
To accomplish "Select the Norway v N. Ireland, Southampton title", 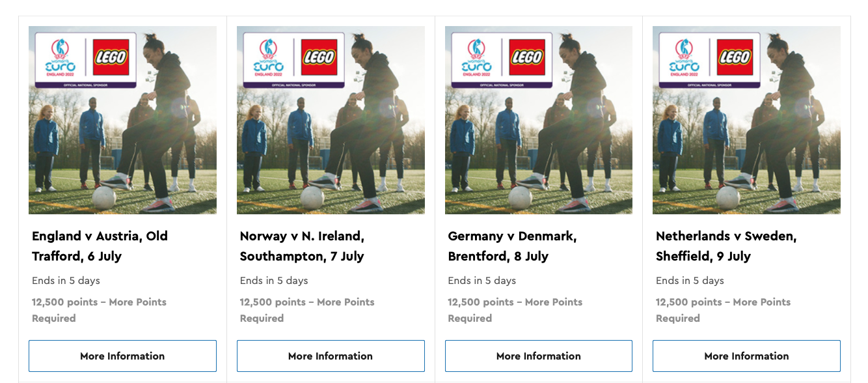I will point(303,246).
